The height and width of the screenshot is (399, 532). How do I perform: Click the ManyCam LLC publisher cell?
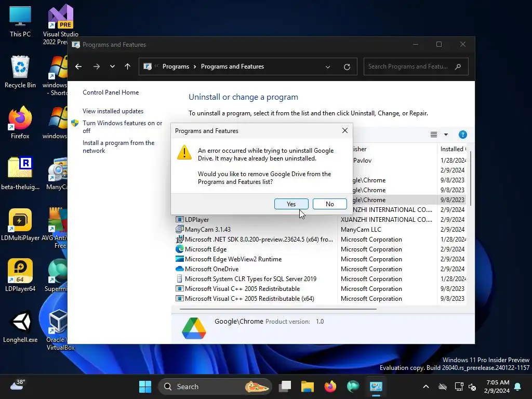(x=361, y=229)
